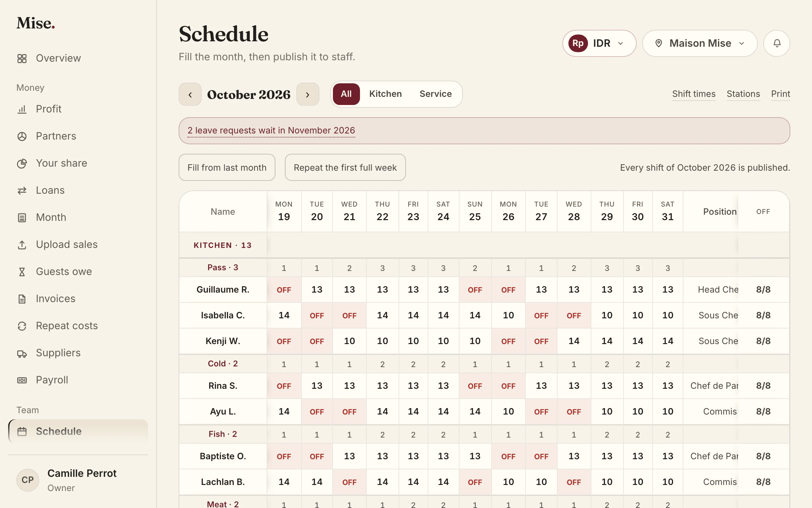Click the Invoices file icon

[22, 299]
